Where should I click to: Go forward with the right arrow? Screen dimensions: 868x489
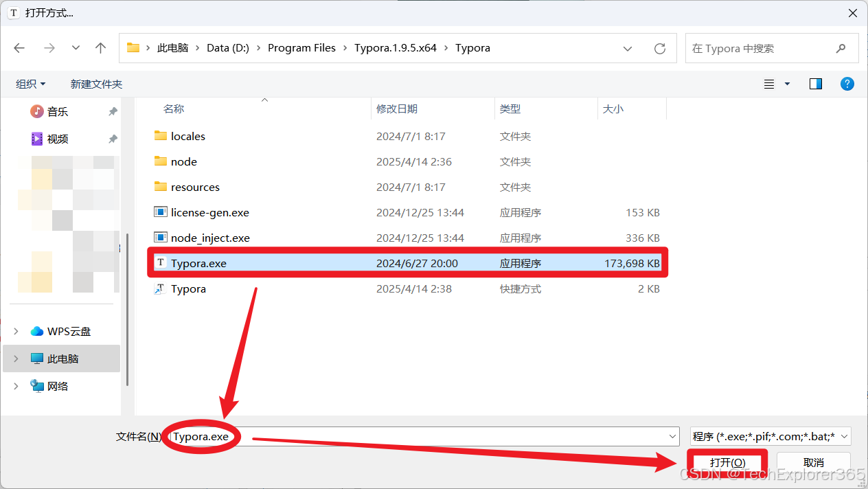click(49, 48)
